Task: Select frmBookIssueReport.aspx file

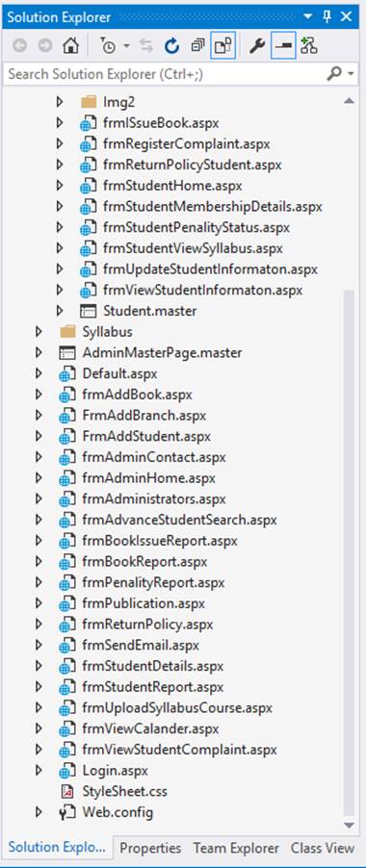Action: [x=160, y=541]
